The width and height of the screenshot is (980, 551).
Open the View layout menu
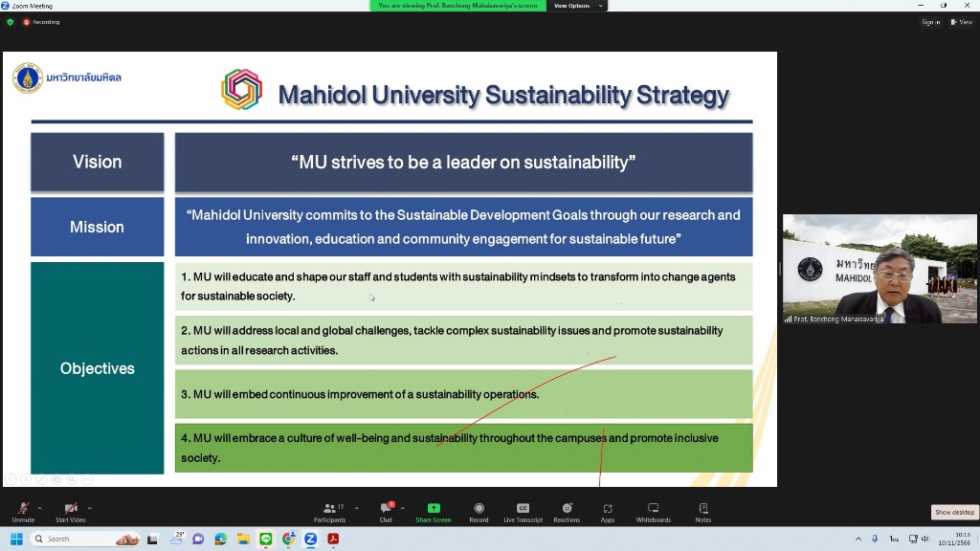pyautogui.click(x=961, y=22)
